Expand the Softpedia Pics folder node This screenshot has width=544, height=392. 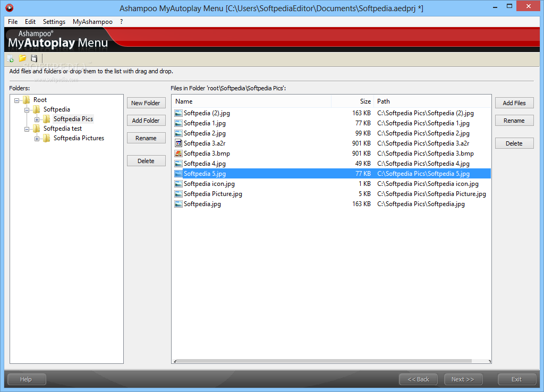(x=37, y=120)
